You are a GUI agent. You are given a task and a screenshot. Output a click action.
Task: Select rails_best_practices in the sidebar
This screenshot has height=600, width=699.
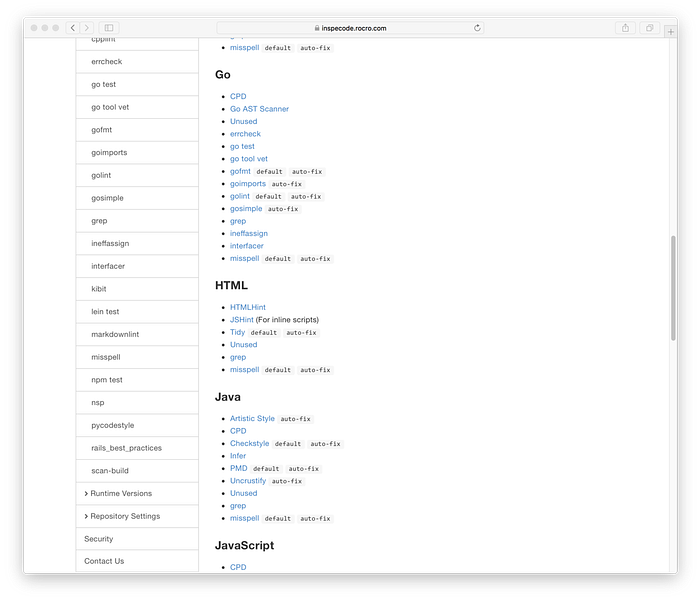[x=137, y=448]
